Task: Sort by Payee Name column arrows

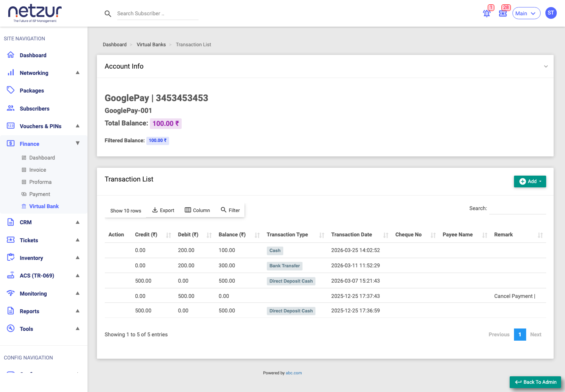Action: tap(485, 235)
